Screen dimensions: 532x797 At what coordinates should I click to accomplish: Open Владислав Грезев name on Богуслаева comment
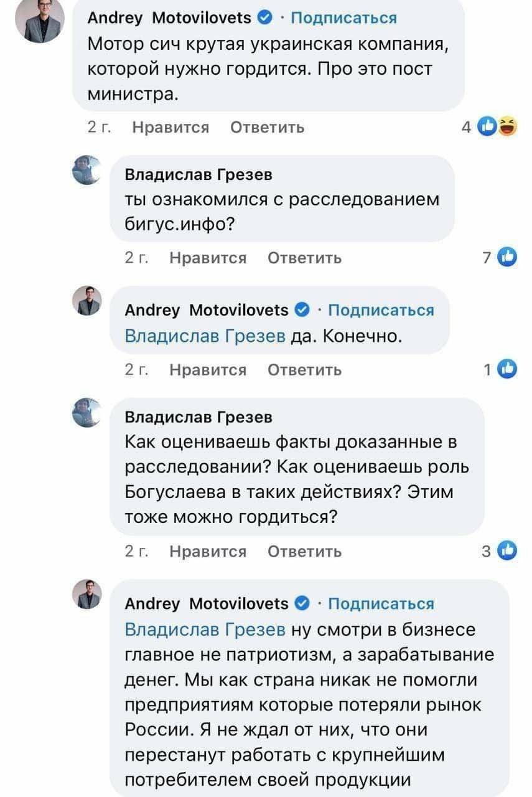click(x=198, y=417)
